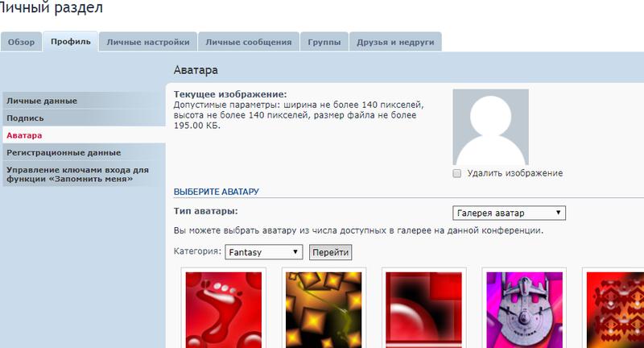The height and width of the screenshot is (348, 644).
Task: Click the ВЫБЕРИТЕ АВАТАРУ heading
Action: (216, 192)
